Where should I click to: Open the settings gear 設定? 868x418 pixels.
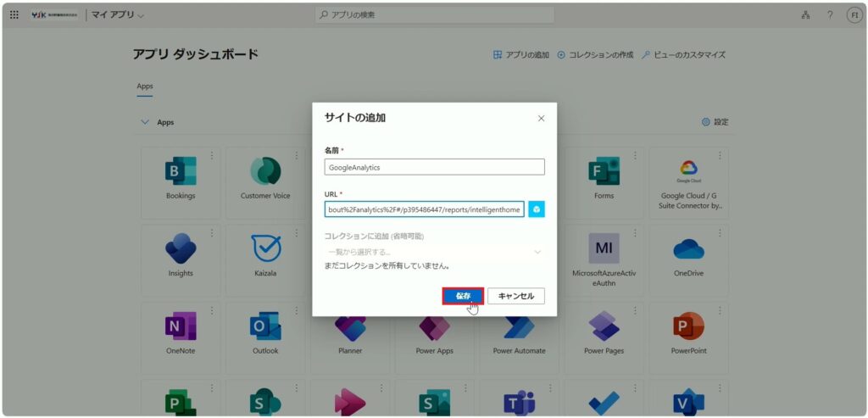coord(715,122)
